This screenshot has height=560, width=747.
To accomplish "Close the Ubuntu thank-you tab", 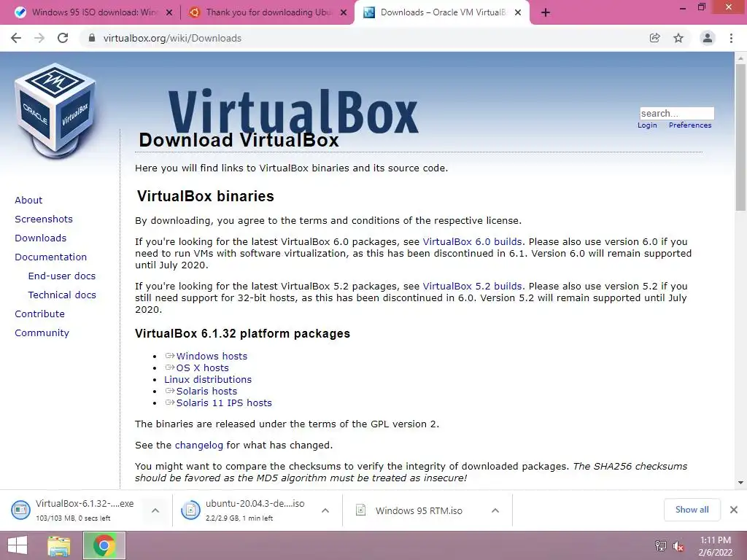I will coord(344,13).
